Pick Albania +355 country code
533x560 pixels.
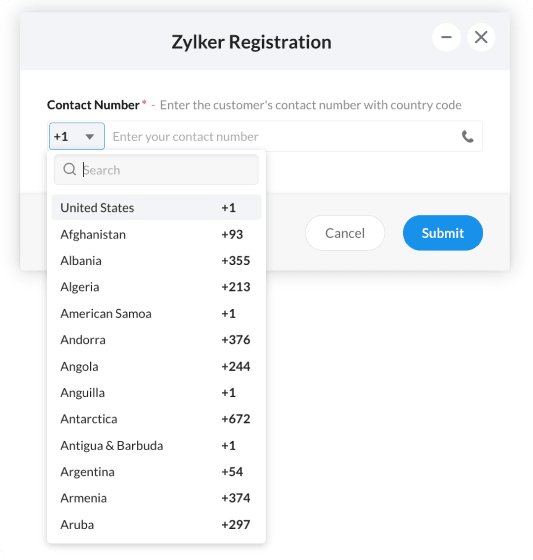156,261
